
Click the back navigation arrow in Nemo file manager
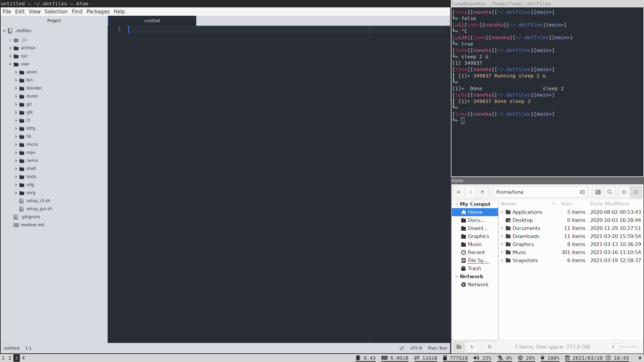coord(459,192)
